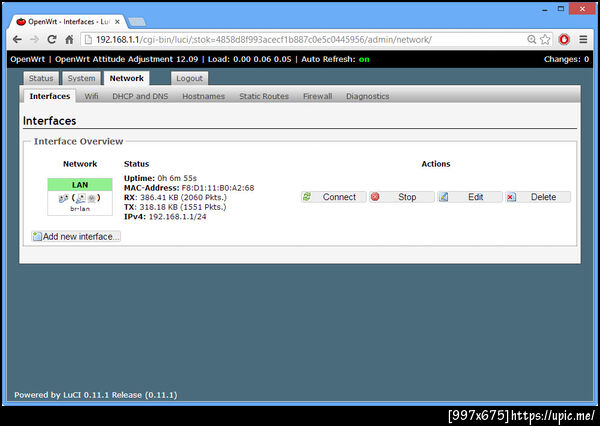Close the OpenWrt Interfaces browser tab
The image size is (600, 426).
pyautogui.click(x=117, y=22)
